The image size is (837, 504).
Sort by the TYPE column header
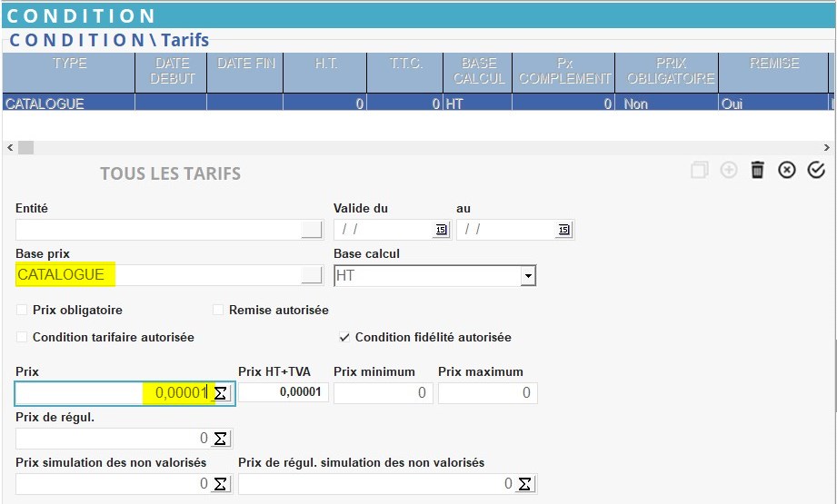coord(69,64)
